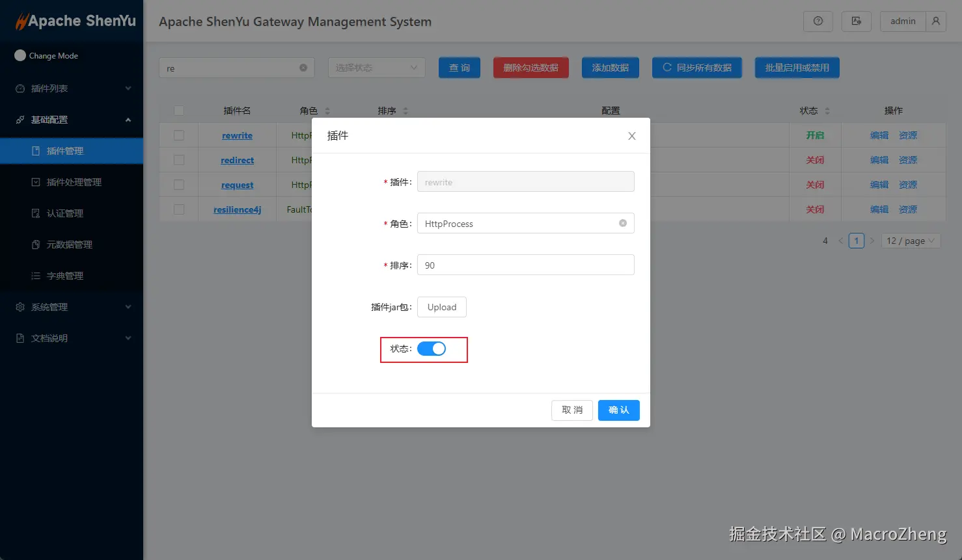Select 认证管理 in the sidebar
Screen dimensions: 962x560
point(72,213)
